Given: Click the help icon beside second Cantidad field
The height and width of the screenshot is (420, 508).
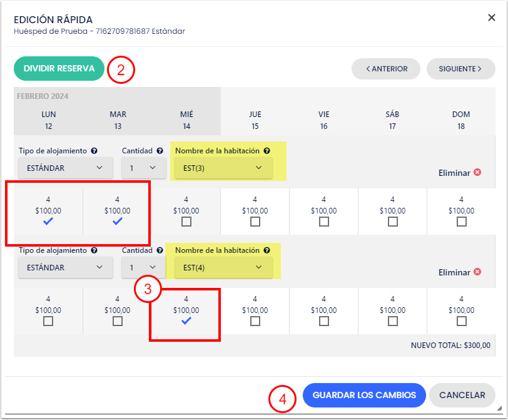Looking at the screenshot, I should (158, 250).
